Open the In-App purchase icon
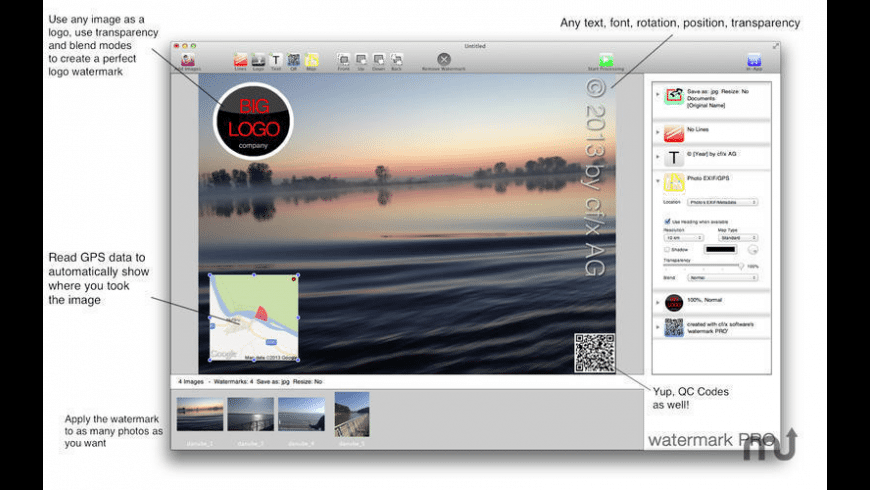This screenshot has height=490, width=870. 754,60
